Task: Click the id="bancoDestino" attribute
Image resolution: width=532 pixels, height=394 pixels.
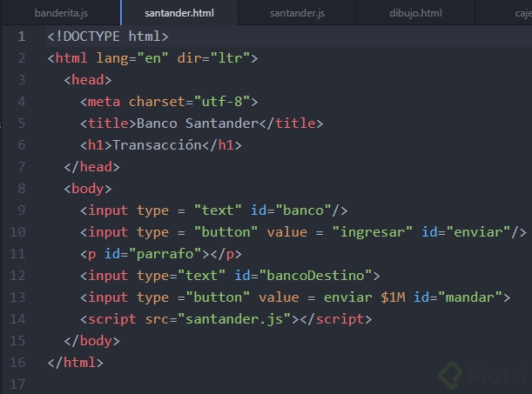Action: point(304,276)
